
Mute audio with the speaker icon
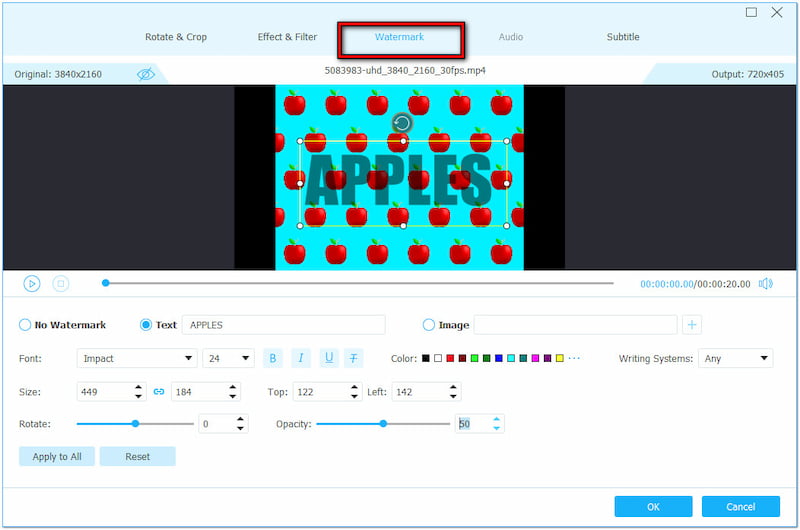765,284
